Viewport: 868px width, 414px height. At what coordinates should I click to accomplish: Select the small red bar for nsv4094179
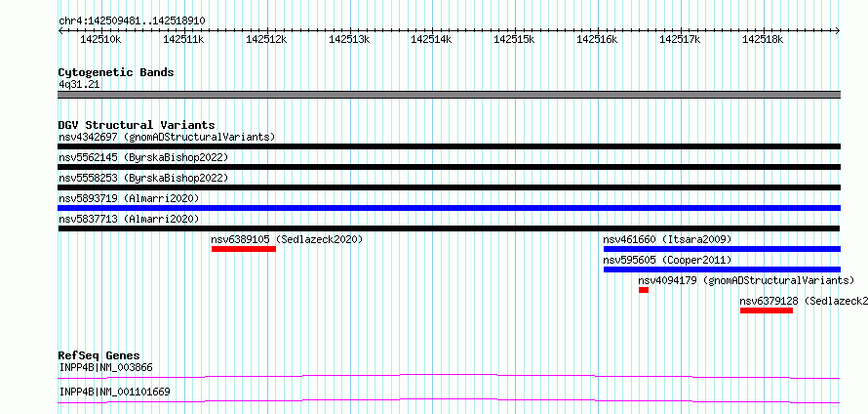click(644, 290)
